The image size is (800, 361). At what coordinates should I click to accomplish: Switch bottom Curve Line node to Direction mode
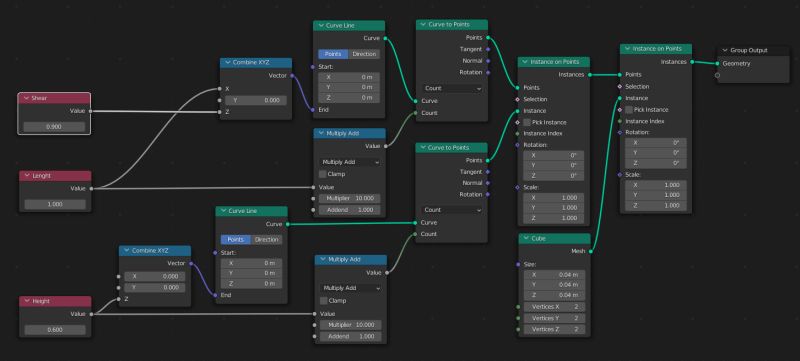pyautogui.click(x=266, y=240)
